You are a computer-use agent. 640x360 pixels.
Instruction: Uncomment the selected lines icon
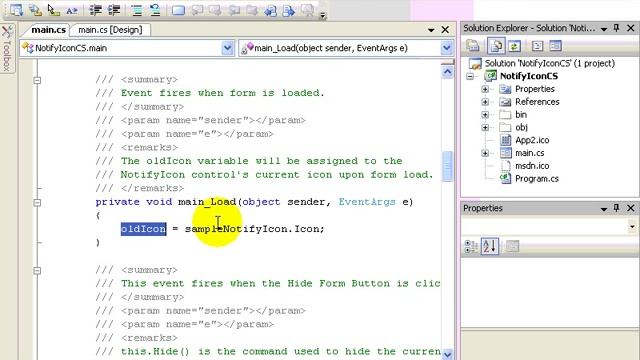155,10
